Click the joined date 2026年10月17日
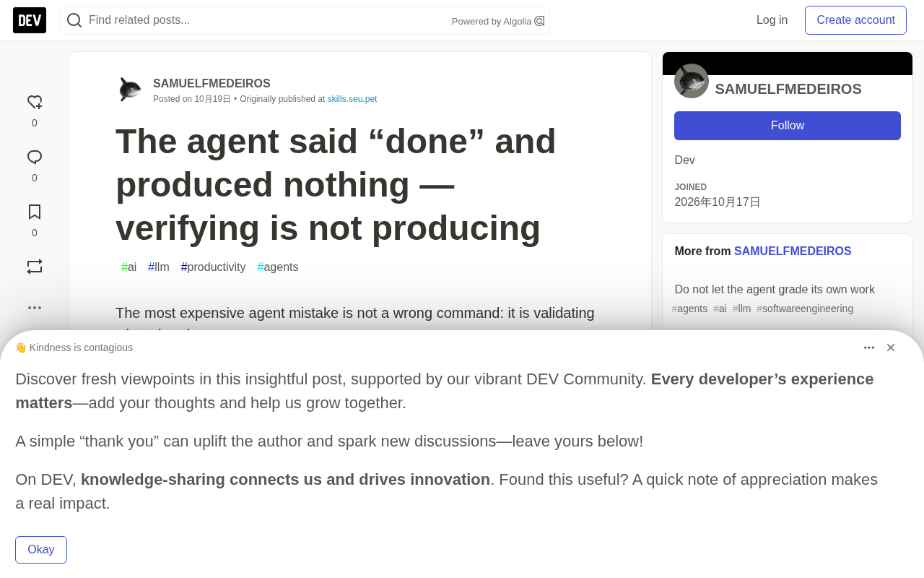Image resolution: width=924 pixels, height=578 pixels. point(718,202)
